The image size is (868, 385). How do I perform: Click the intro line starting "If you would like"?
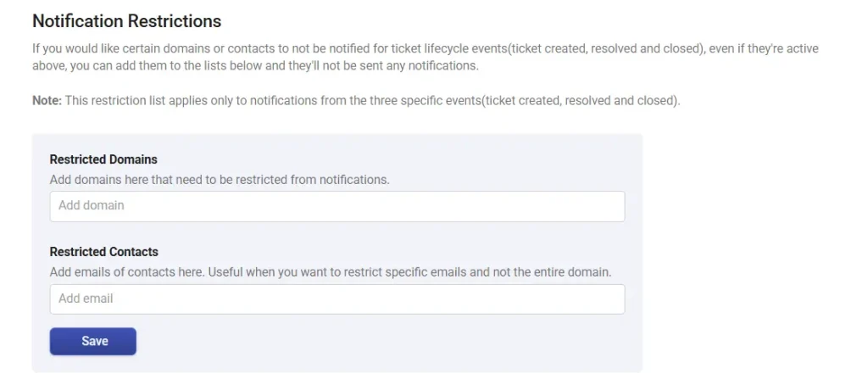254,49
